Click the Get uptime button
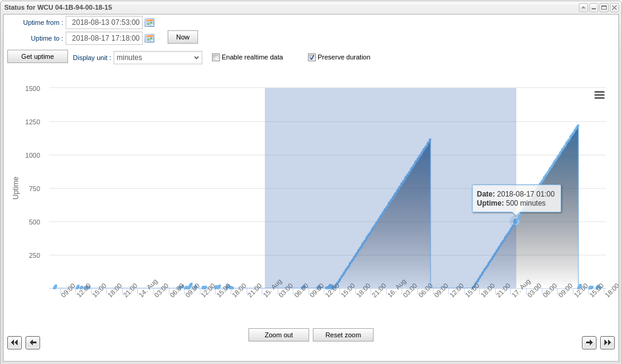This screenshot has width=622, height=364. tap(38, 56)
